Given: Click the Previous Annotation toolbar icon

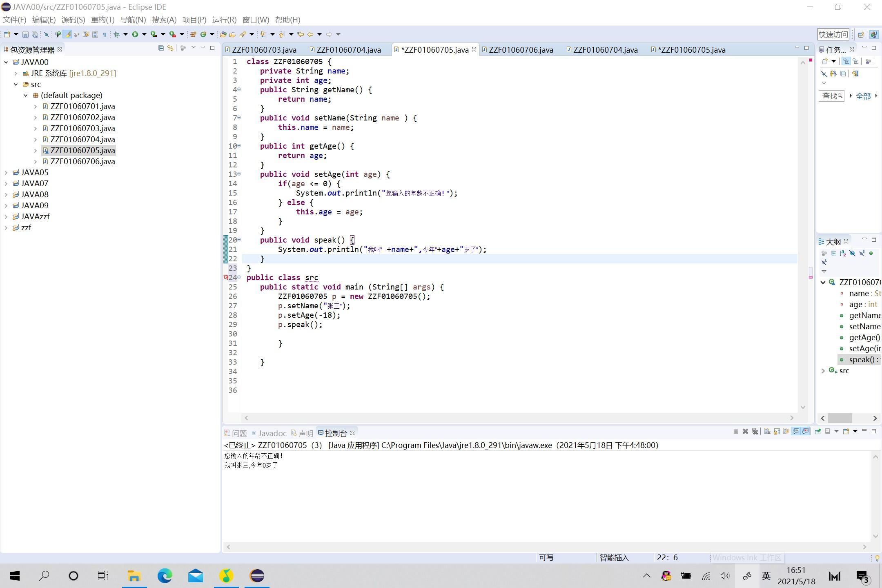Looking at the screenshot, I should pos(282,34).
